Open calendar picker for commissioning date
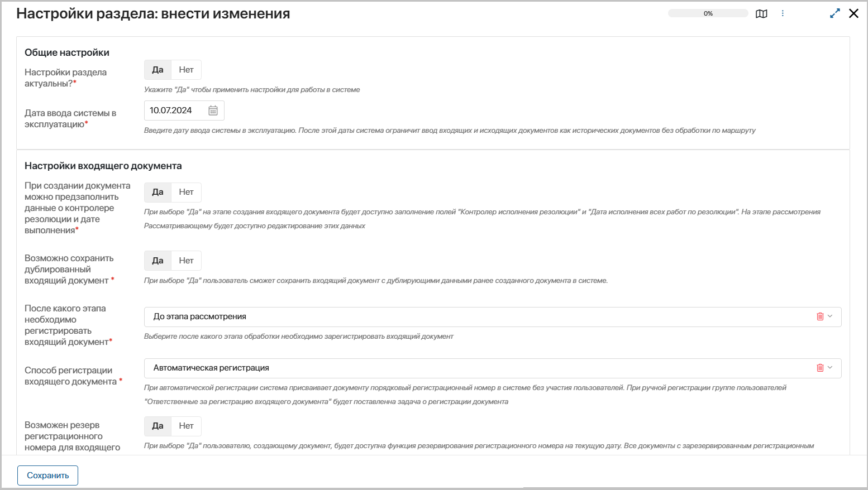Screen dimensions: 868x490 pos(213,111)
